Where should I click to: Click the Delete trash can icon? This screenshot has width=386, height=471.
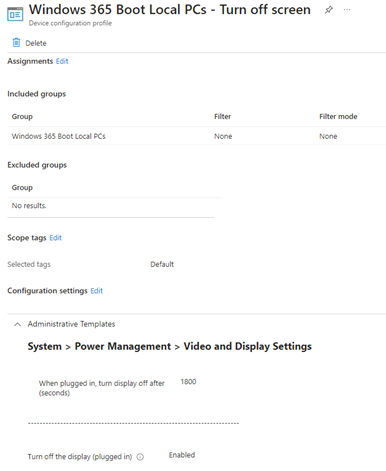point(16,43)
